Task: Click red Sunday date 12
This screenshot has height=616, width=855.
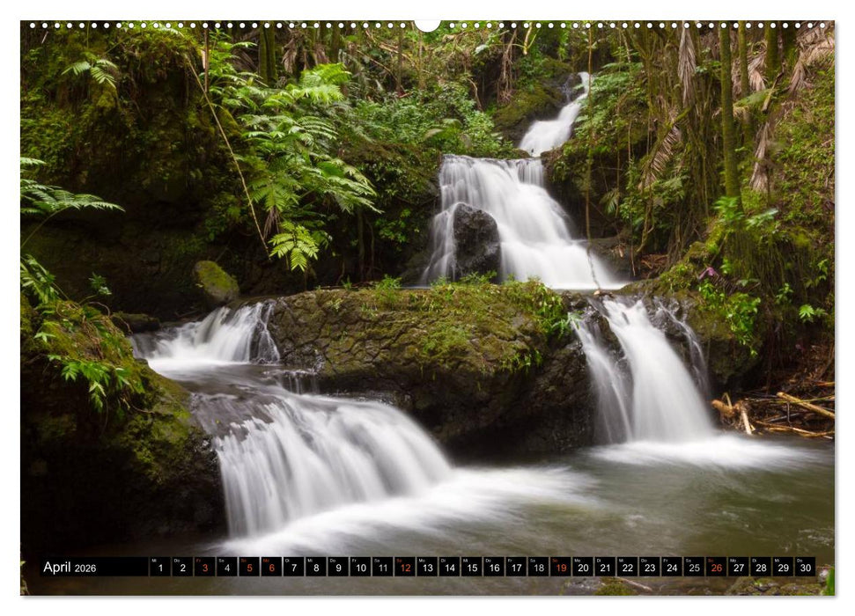Action: point(405,568)
